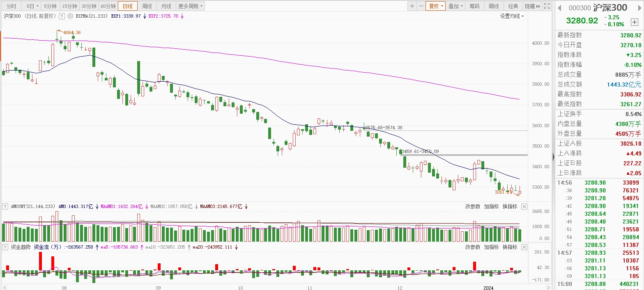Close the AMOUNT indicator panel
This screenshot has width=644, height=290.
click(x=524, y=207)
